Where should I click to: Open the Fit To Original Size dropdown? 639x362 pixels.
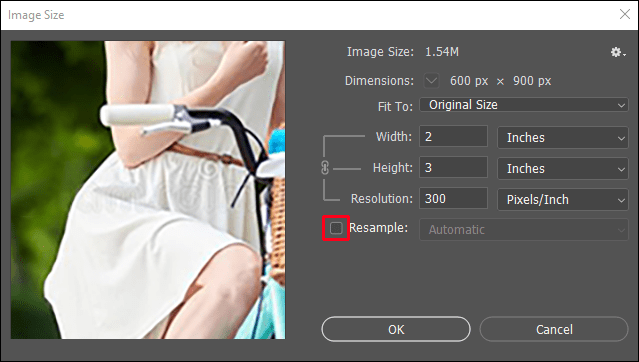click(524, 105)
